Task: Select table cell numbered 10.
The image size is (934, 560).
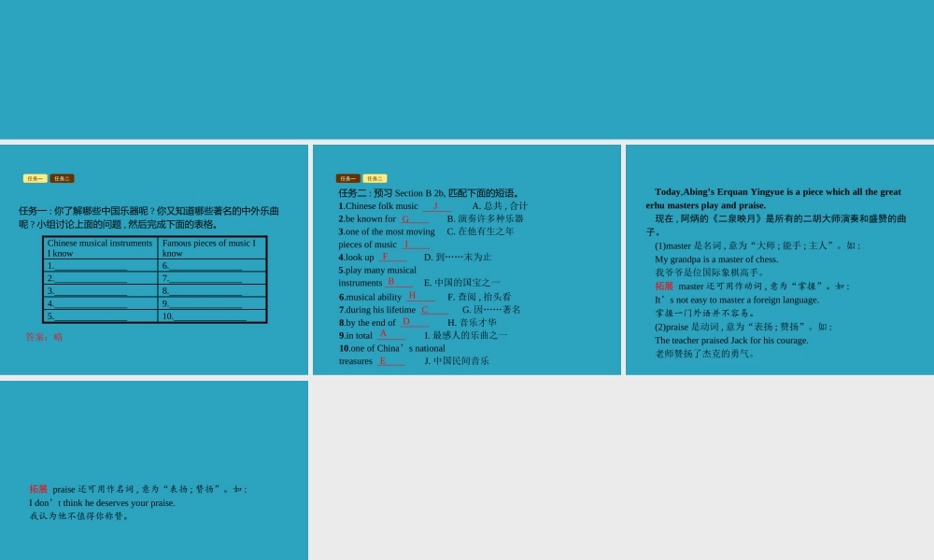Action: pyautogui.click(x=212, y=315)
